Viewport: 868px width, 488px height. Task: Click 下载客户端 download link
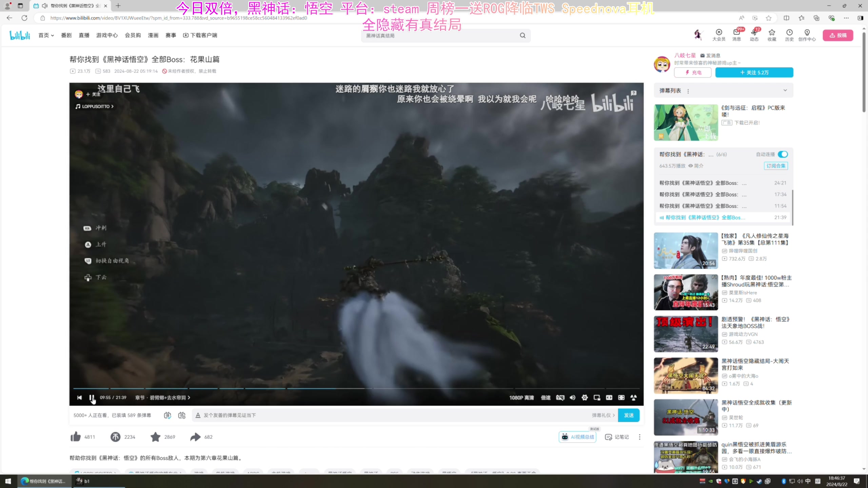(200, 35)
